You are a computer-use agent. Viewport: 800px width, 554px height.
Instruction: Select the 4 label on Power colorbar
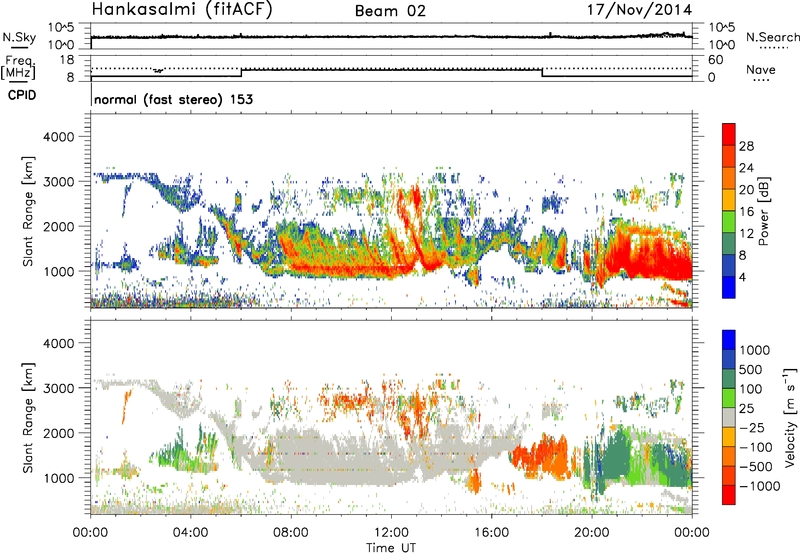[743, 277]
